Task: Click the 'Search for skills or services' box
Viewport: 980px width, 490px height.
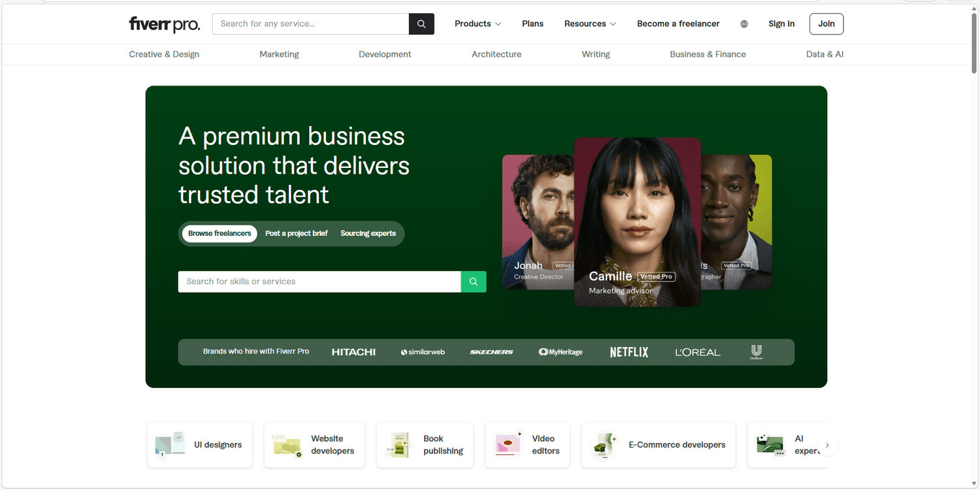Action: click(319, 282)
